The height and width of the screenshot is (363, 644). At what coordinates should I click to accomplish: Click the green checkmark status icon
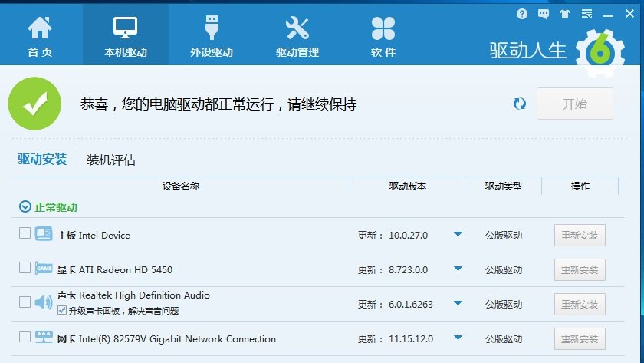35,104
